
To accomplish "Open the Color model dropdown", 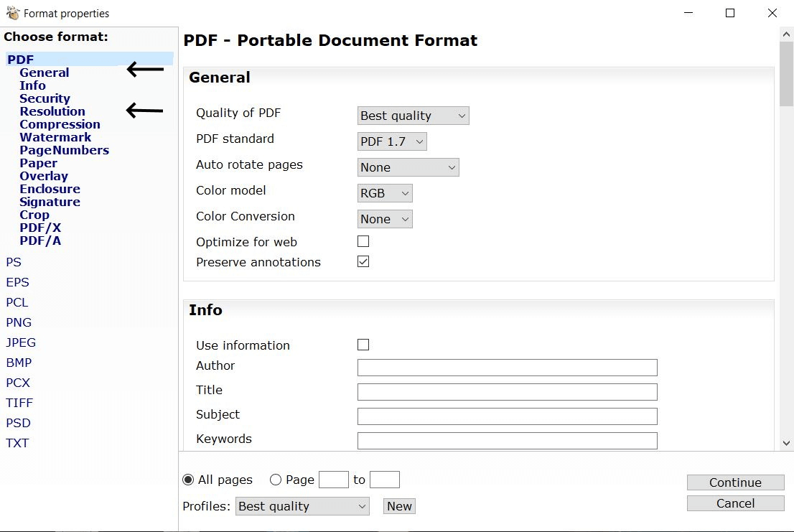I will point(385,193).
